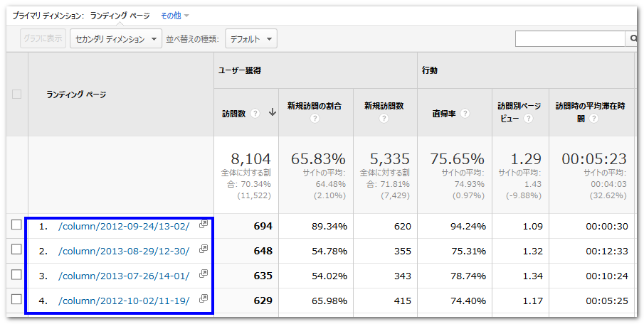Open external link icon for /column/2013-07-26/14-01/

pyautogui.click(x=203, y=274)
